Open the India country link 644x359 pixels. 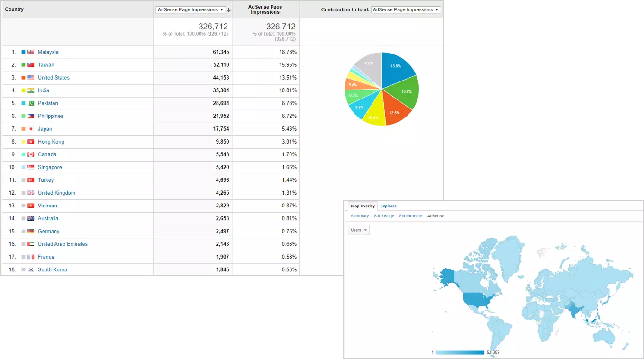(x=44, y=90)
